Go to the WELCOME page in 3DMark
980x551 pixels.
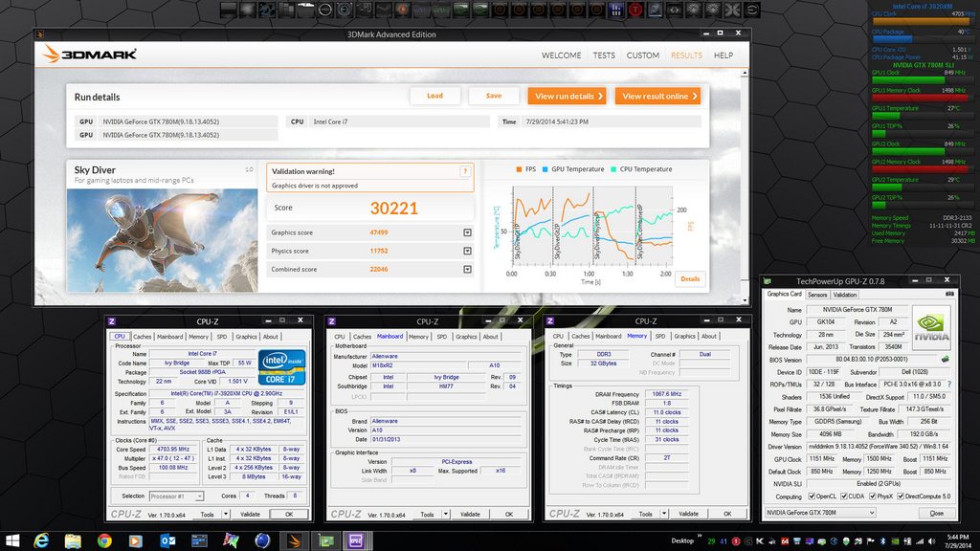point(561,55)
